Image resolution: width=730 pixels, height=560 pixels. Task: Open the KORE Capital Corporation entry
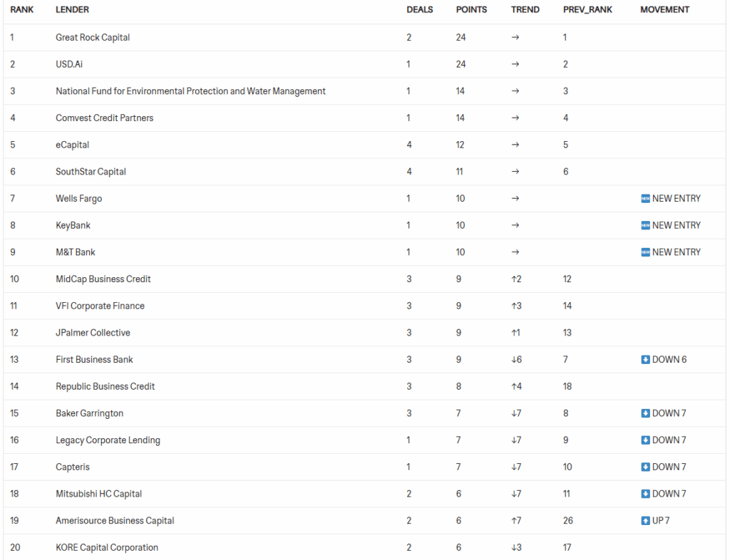(107, 548)
